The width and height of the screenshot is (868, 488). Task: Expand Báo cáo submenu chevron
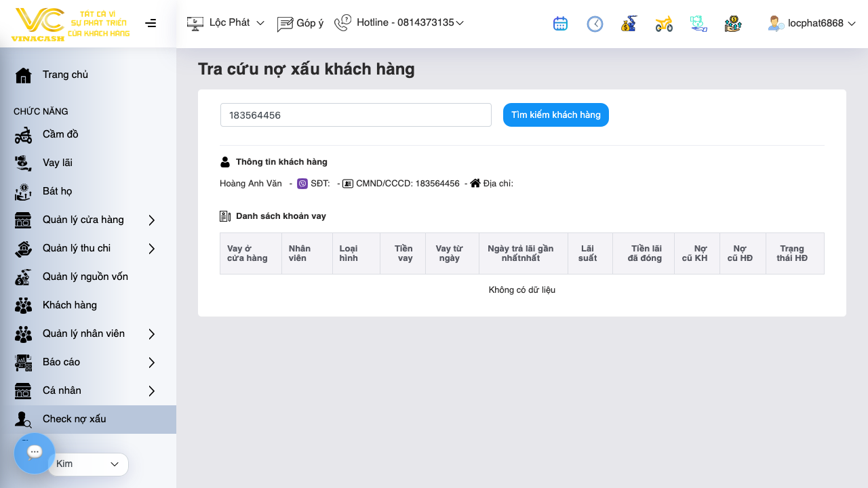pos(152,362)
